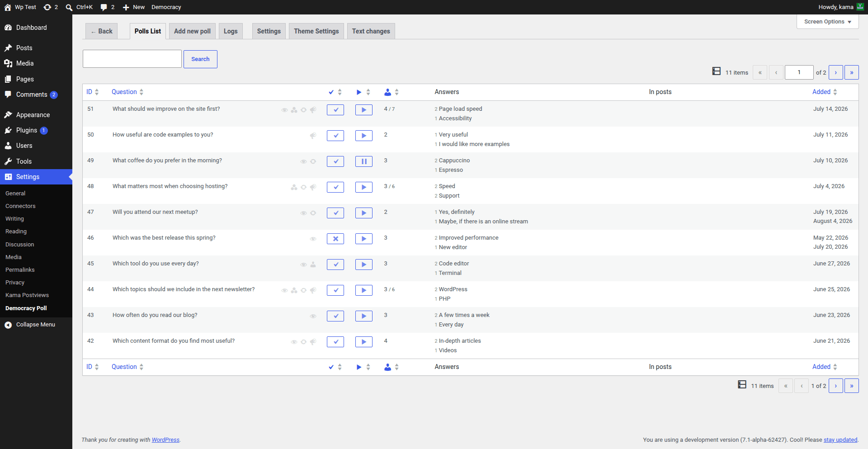Open the Ctrl+K search magnifier
The width and height of the screenshot is (868, 449).
pyautogui.click(x=69, y=7)
